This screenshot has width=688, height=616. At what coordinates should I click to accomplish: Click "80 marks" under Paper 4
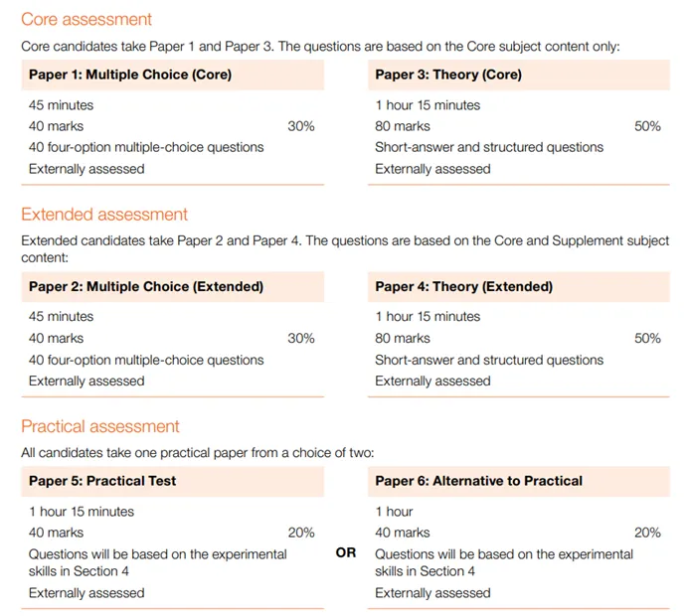(403, 339)
